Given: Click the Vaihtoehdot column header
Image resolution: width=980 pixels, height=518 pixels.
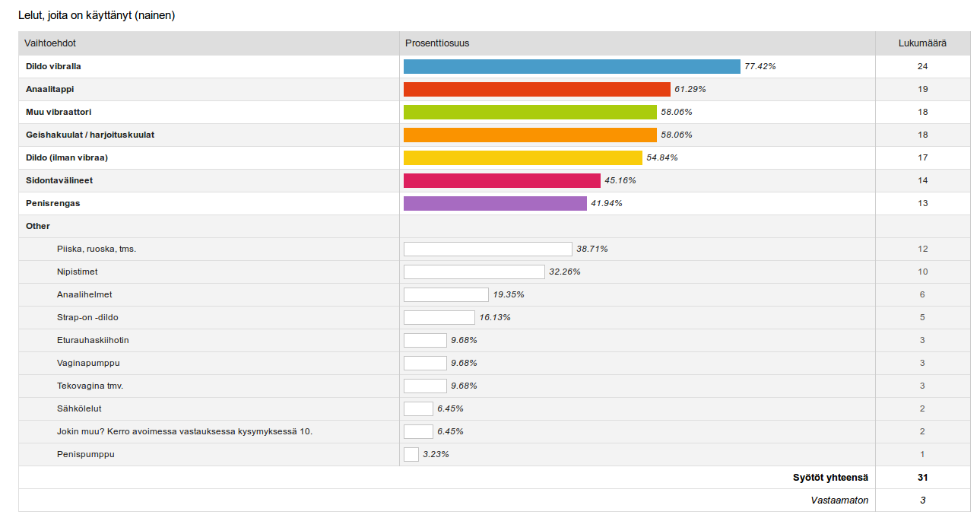Looking at the screenshot, I should pyautogui.click(x=50, y=43).
